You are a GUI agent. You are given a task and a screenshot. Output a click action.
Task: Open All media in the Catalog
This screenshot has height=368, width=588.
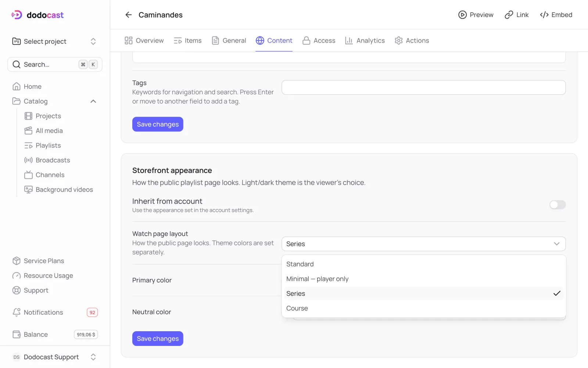tap(43, 131)
